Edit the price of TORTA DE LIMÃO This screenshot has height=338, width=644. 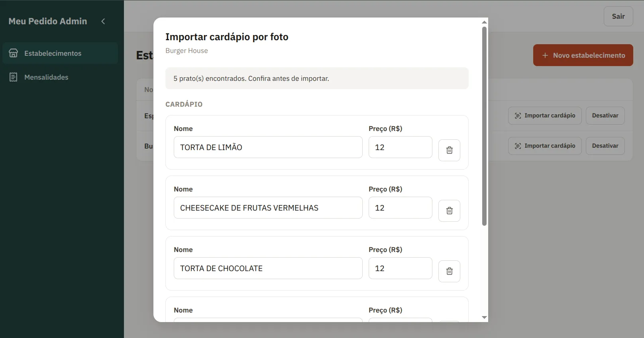[400, 147]
